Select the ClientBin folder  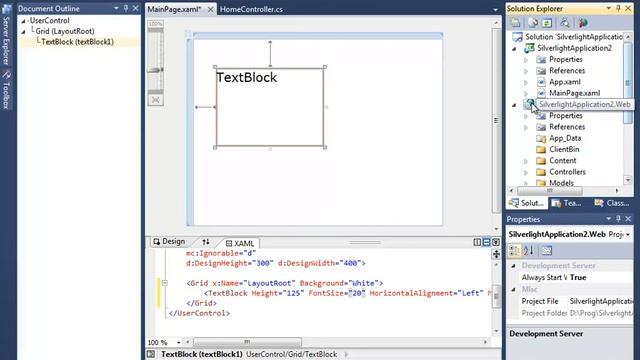[x=564, y=149]
